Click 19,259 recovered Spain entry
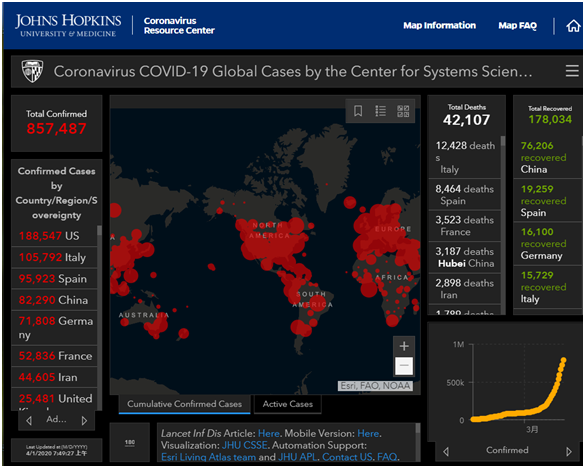This screenshot has height=468, width=585. [547, 200]
